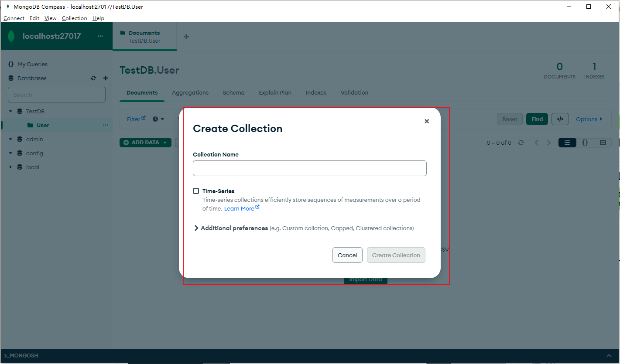Collapse the TestDB database tree
The image size is (620, 364).
(x=11, y=112)
